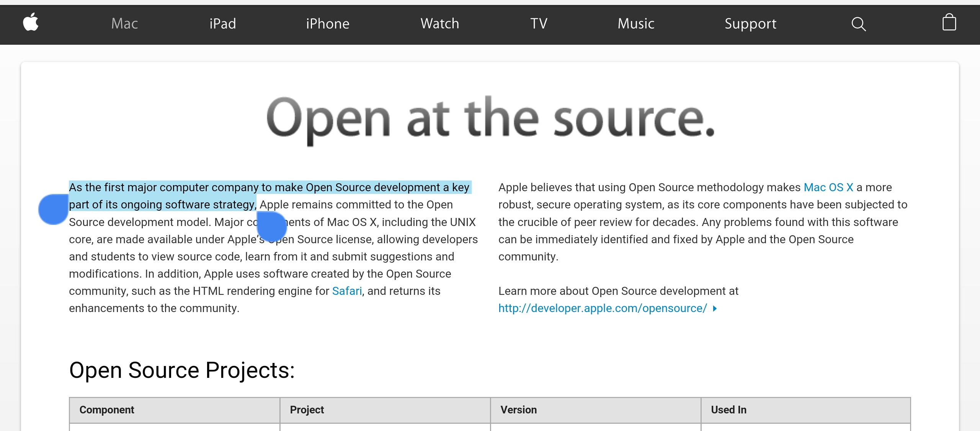This screenshot has width=980, height=431.
Task: Click the highlighted "As the first major computer" text
Action: tap(139, 187)
